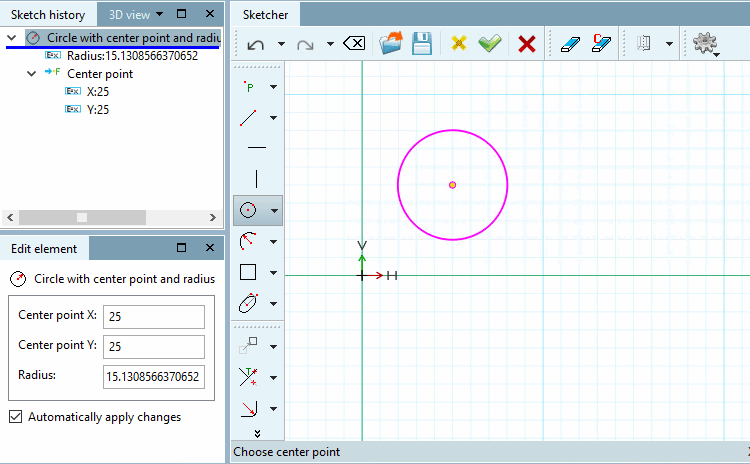Click the Center point Y input field
The height and width of the screenshot is (464, 750).
pos(154,347)
